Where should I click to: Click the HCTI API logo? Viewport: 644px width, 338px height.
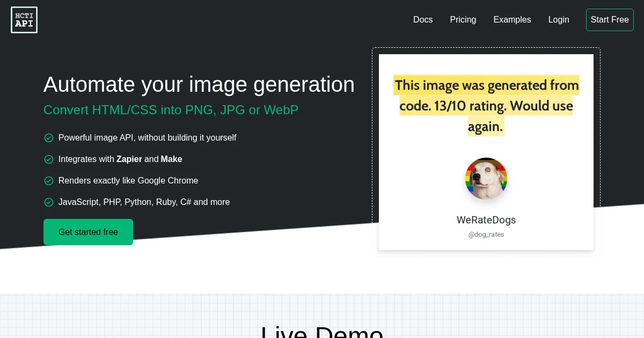(x=24, y=20)
